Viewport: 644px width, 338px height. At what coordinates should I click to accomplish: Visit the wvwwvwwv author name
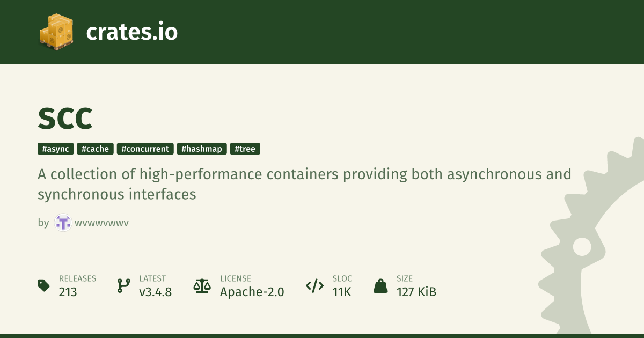(x=102, y=223)
